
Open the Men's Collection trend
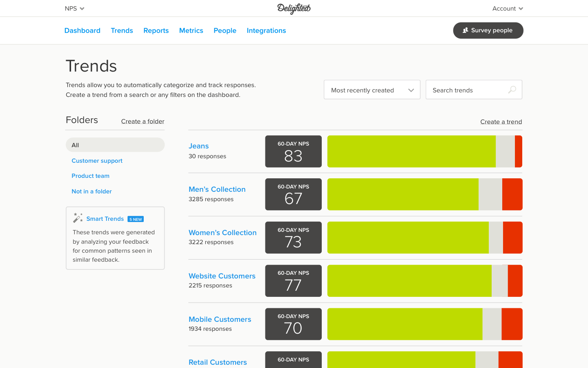coord(217,189)
